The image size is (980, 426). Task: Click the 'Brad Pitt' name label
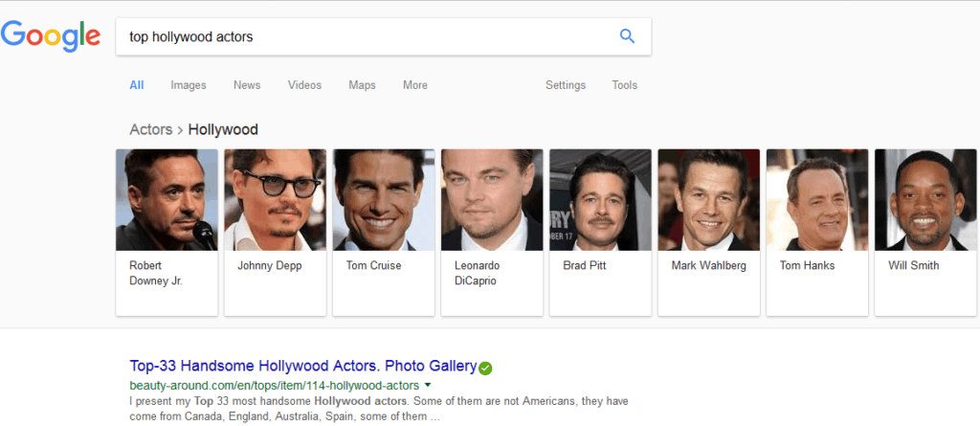pos(585,266)
